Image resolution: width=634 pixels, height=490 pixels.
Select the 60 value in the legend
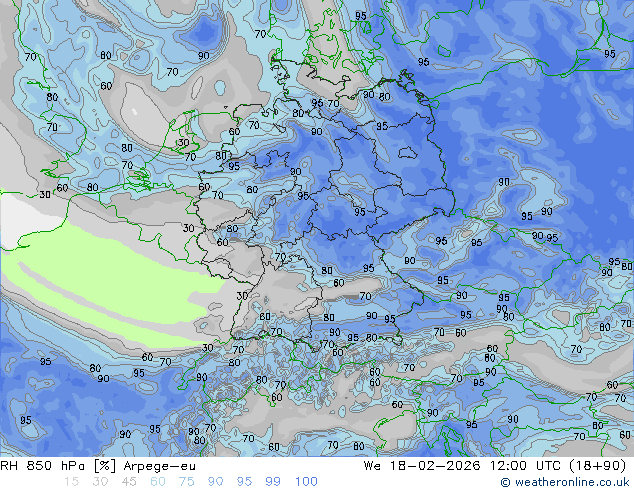tap(158, 482)
